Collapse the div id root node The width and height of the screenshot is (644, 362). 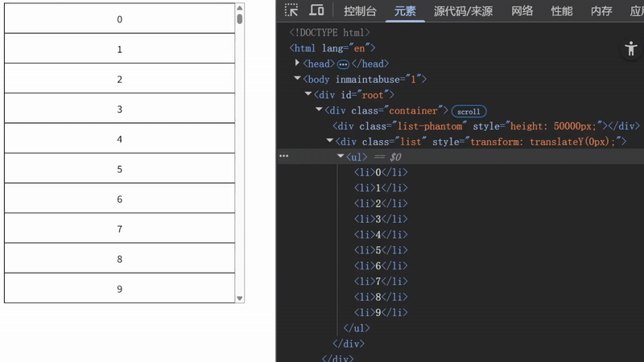point(308,95)
